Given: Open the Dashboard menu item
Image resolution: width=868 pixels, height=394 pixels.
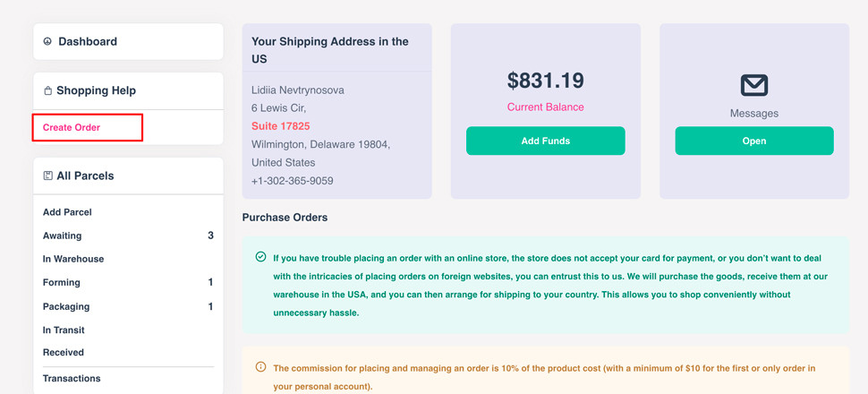Looking at the screenshot, I should [x=88, y=42].
